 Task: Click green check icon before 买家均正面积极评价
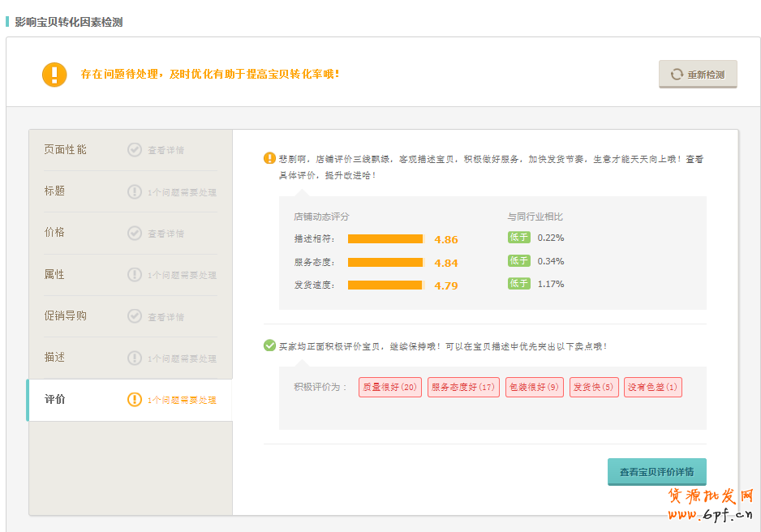269,345
